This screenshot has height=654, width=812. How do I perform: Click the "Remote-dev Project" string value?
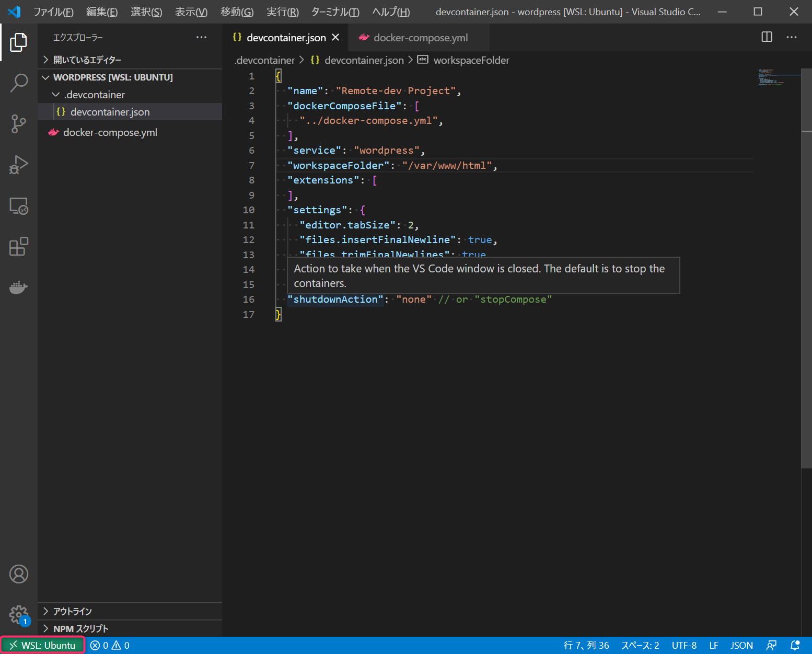click(x=396, y=90)
